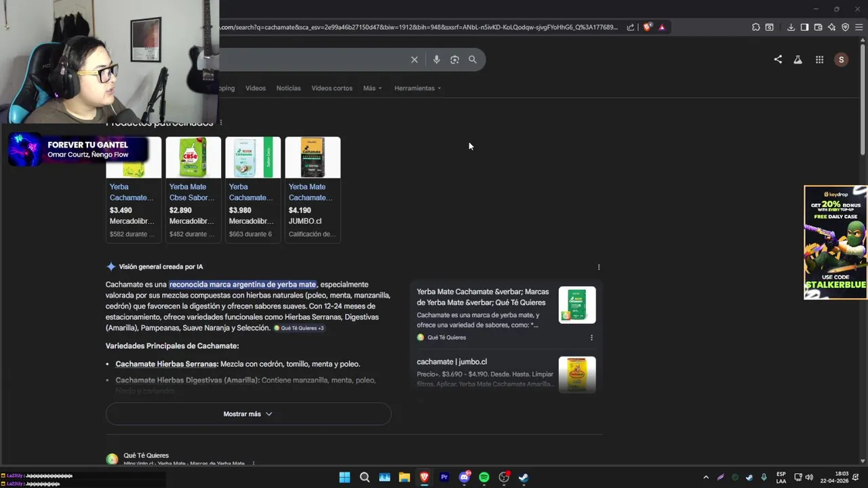The height and width of the screenshot is (488, 868).
Task: Open options for Qué Té Quieres source card
Action: [x=591, y=338]
